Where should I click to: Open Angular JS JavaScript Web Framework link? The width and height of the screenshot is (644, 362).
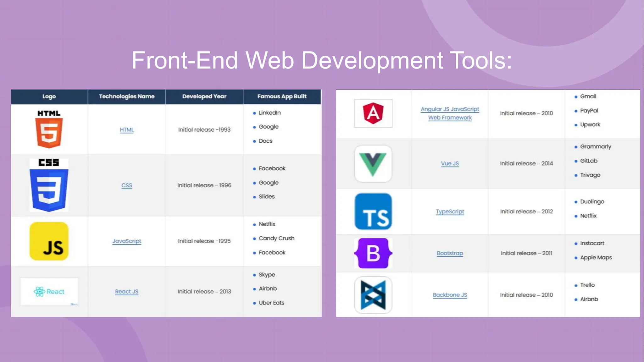coord(450,113)
